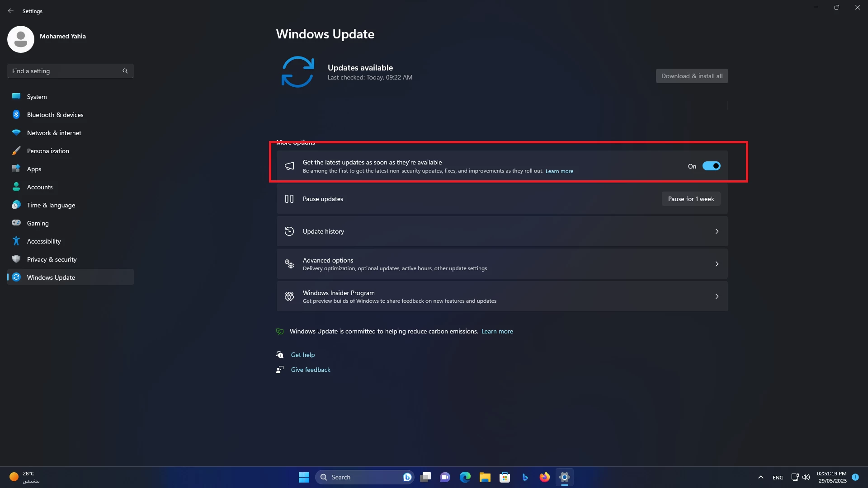Show hidden icons in system tray

[761, 477]
